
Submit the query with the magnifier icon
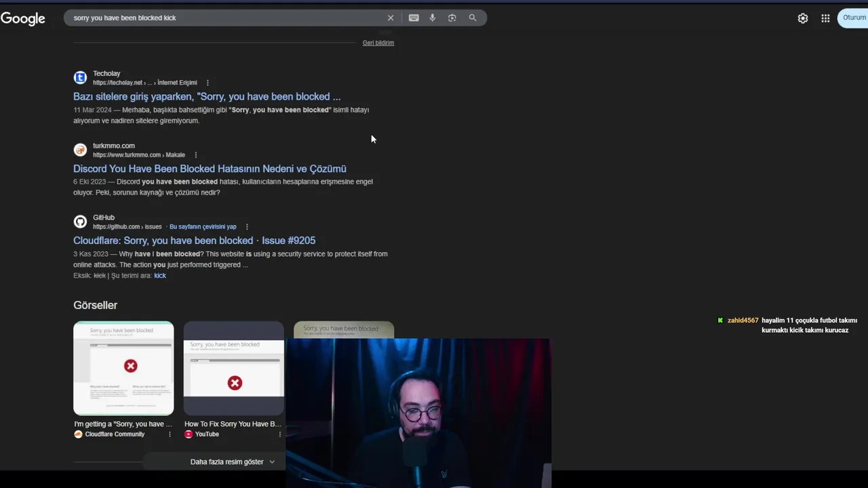(473, 18)
